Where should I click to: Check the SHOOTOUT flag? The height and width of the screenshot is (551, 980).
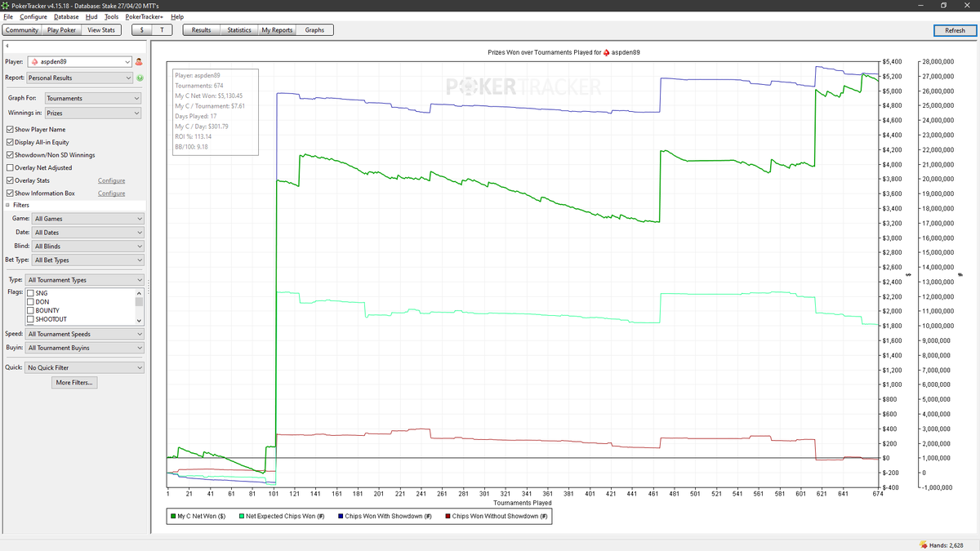click(x=31, y=320)
